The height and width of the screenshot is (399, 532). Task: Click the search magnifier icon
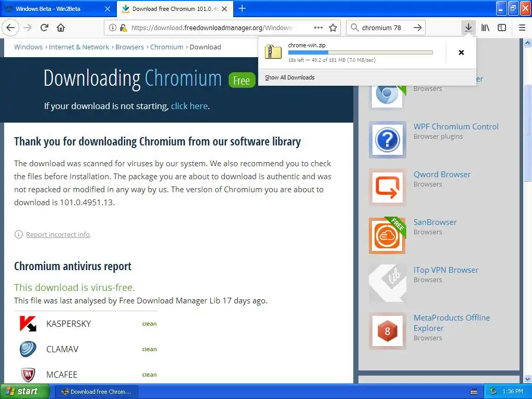pyautogui.click(x=354, y=28)
